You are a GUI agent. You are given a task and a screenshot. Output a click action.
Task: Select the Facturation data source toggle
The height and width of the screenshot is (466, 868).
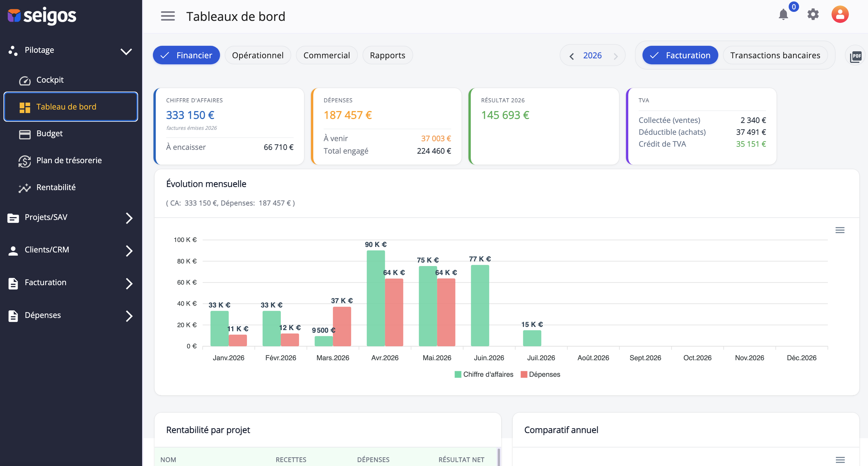(680, 55)
